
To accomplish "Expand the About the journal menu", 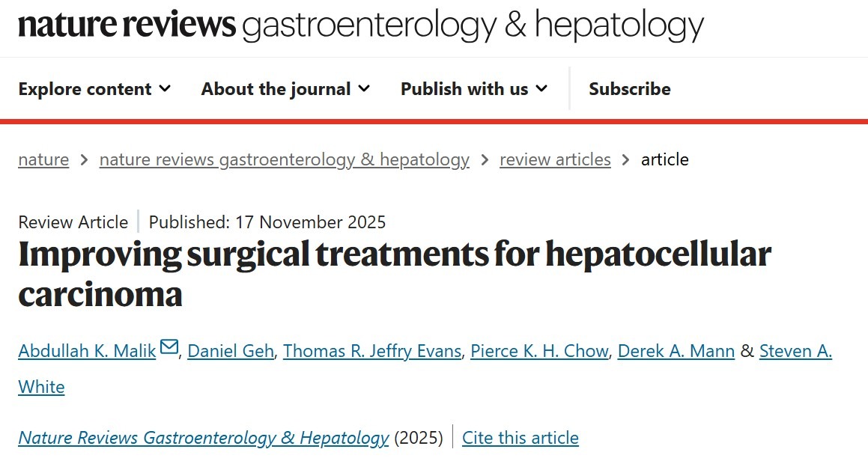I will 275,88.
